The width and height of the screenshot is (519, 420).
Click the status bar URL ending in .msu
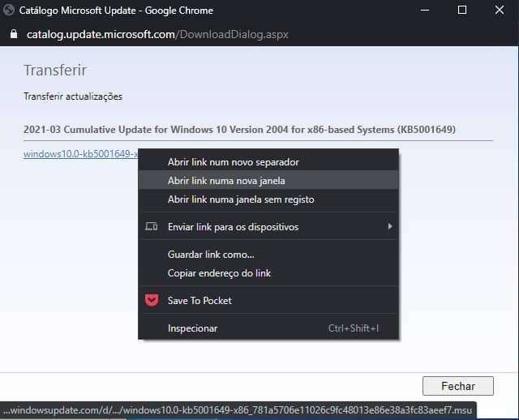238,410
